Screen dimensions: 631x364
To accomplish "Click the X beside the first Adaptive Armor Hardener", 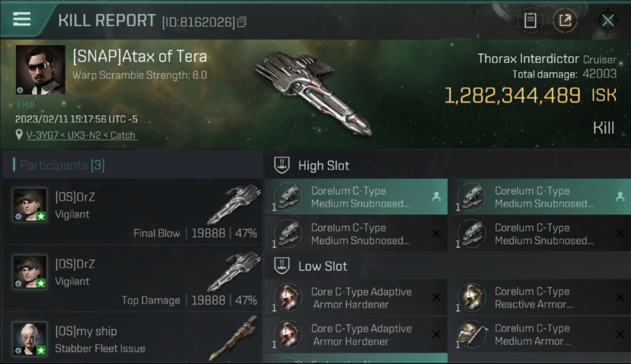I will (436, 298).
